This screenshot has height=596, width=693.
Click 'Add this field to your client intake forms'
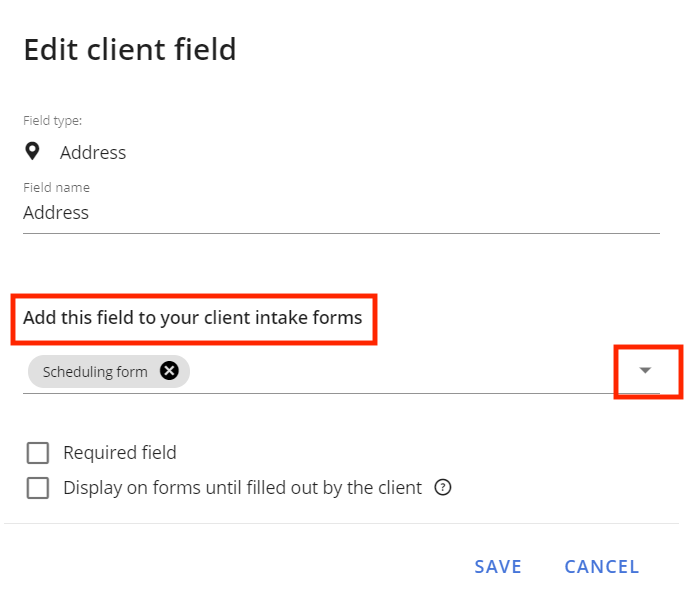coord(193,318)
